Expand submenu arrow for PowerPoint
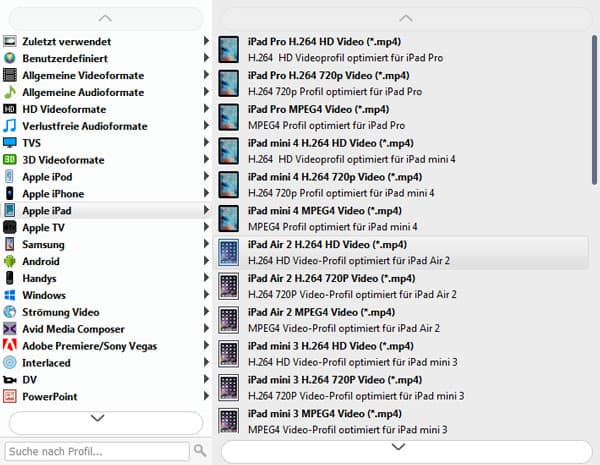This screenshot has height=465, width=600. pyautogui.click(x=206, y=396)
